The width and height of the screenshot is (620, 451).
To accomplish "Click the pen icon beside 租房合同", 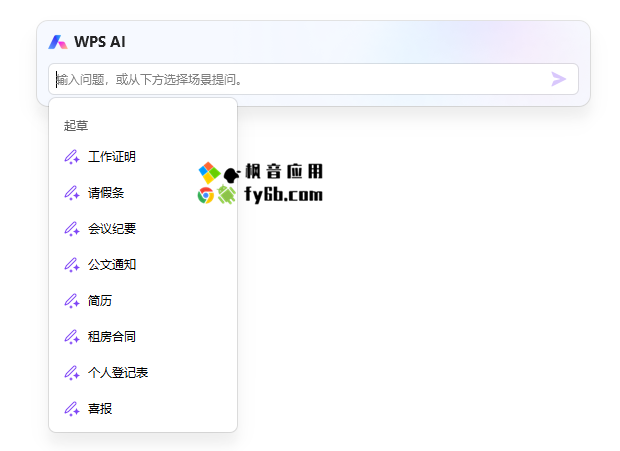I will [x=72, y=337].
